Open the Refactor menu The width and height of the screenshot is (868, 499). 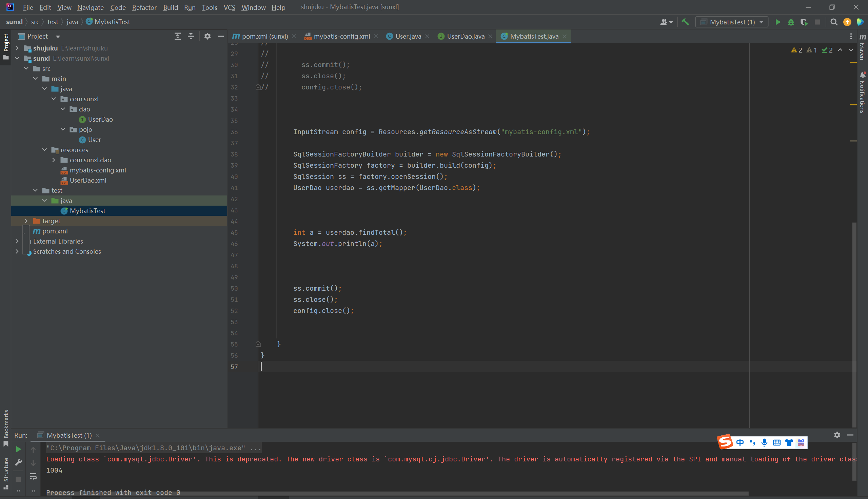point(144,7)
